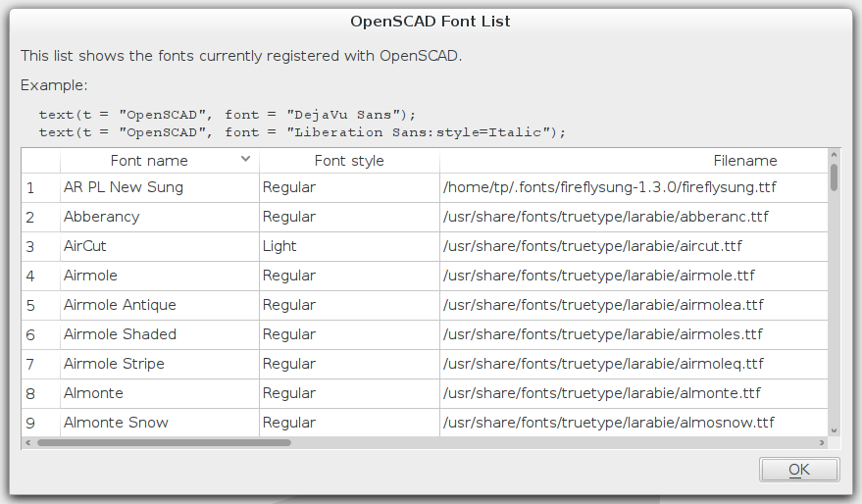862x504 pixels.
Task: Select the Airmole Antique font cell
Action: 160,306
